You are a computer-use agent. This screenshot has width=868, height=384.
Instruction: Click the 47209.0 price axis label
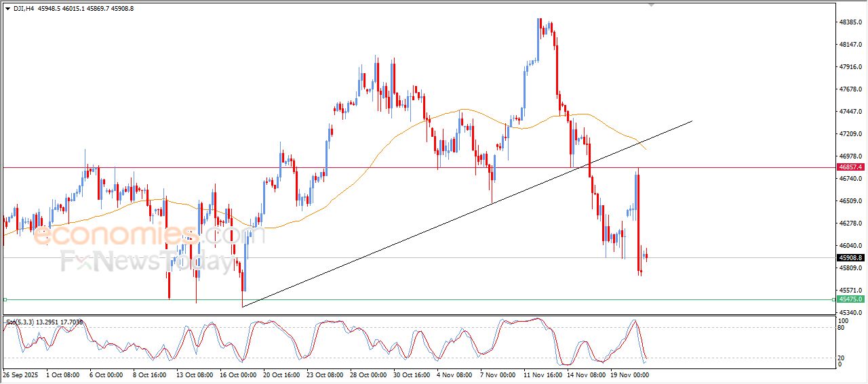(850, 134)
